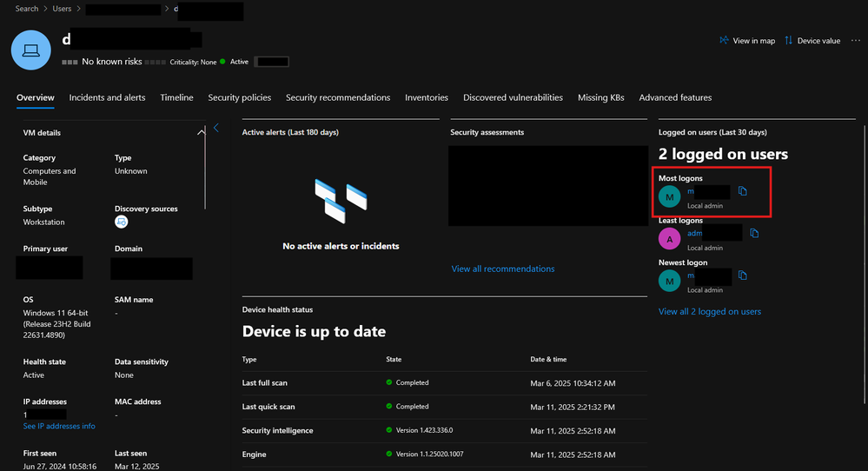Click the Windows 11 64-bit OS value
The height and width of the screenshot is (471, 868).
tap(57, 324)
